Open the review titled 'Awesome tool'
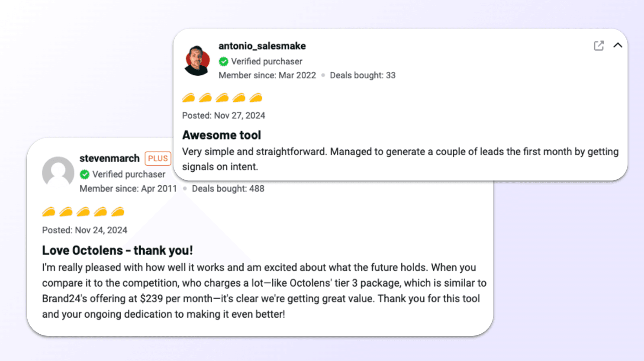The image size is (644, 361). click(222, 135)
